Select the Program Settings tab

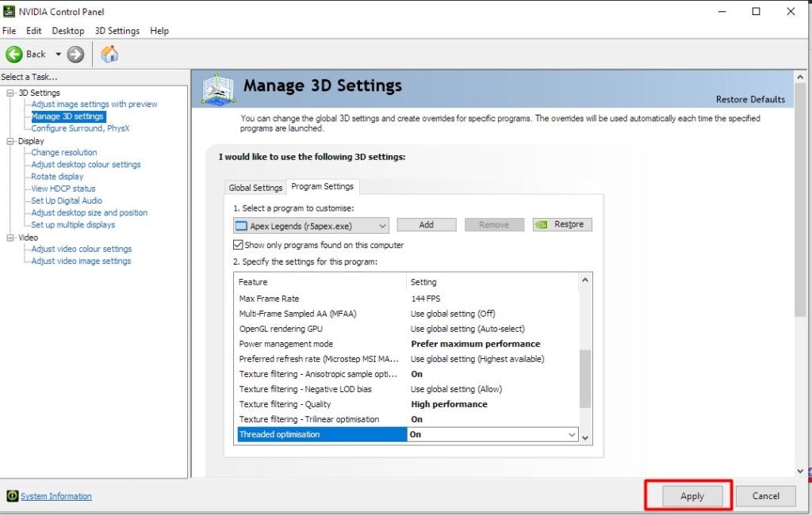[323, 186]
